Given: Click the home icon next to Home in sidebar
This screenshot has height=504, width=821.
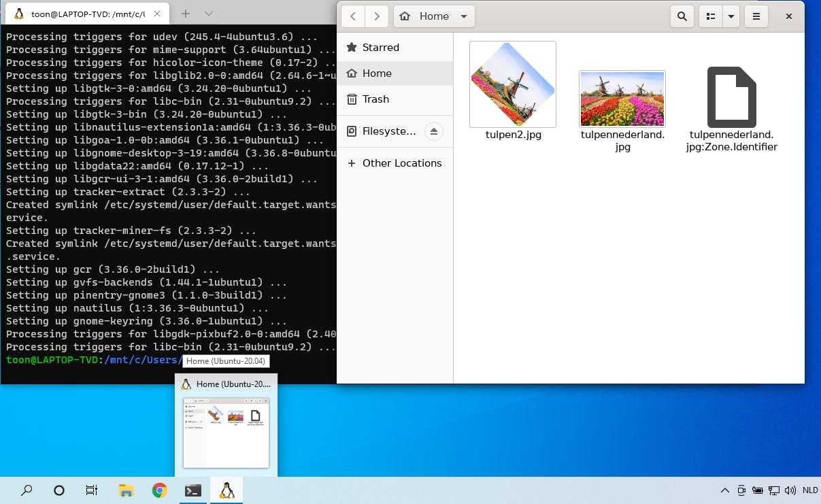Looking at the screenshot, I should point(352,73).
